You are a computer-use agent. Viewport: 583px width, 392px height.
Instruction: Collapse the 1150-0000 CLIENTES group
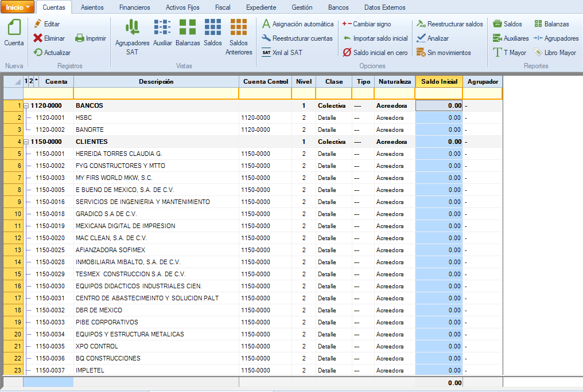tap(26, 142)
